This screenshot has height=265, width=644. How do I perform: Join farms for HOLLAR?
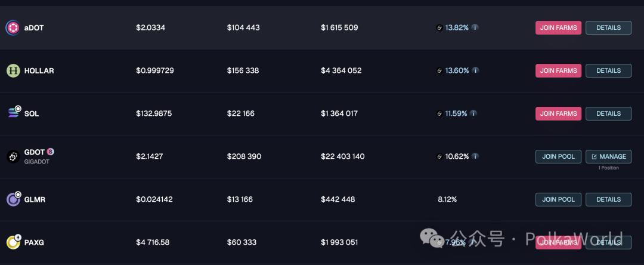558,70
